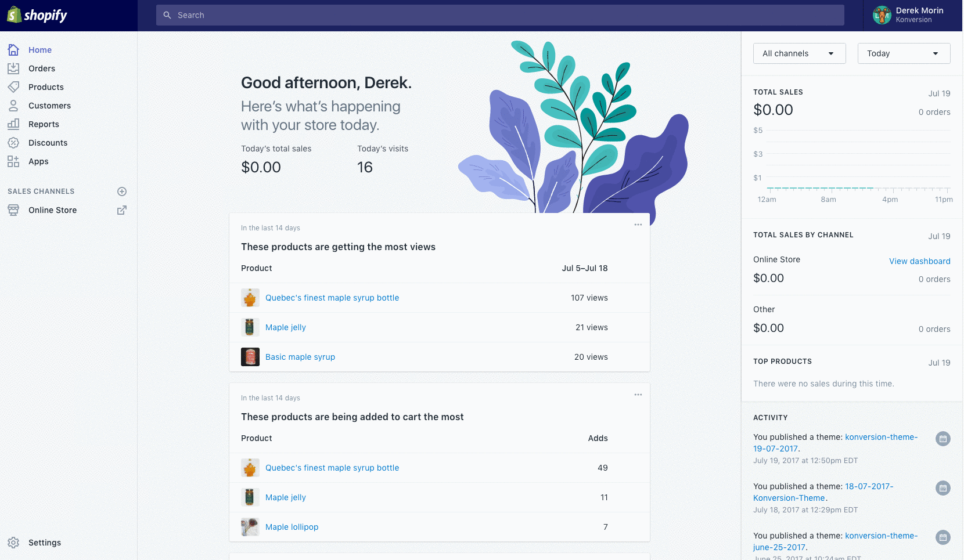The height and width of the screenshot is (560, 964).
Task: Click Derek Morin's avatar
Action: tap(882, 15)
